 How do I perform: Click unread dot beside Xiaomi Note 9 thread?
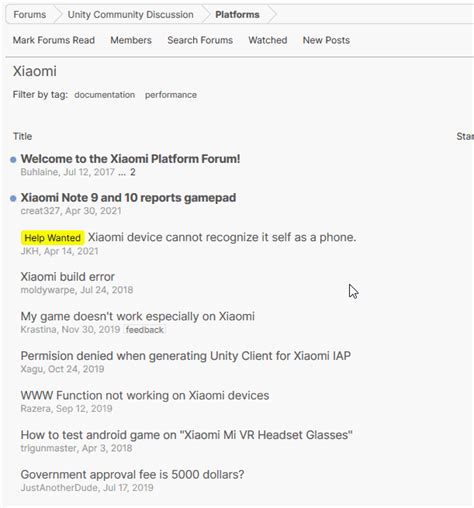(x=13, y=199)
